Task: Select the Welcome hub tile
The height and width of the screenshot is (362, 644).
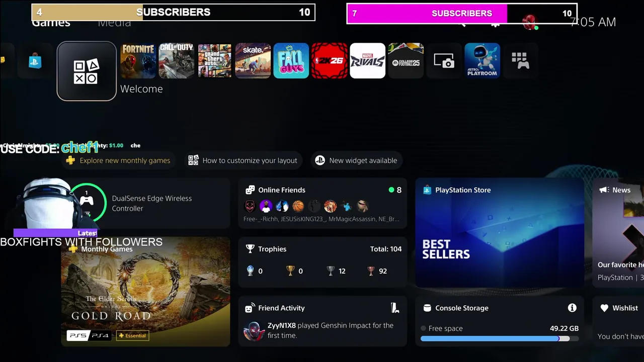Action: pos(87,71)
